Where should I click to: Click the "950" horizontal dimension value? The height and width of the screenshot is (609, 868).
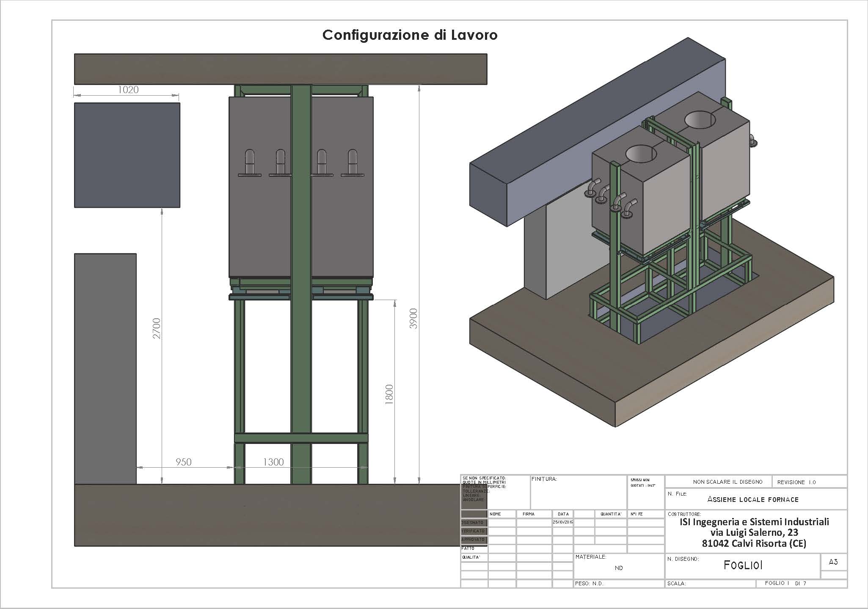184,462
